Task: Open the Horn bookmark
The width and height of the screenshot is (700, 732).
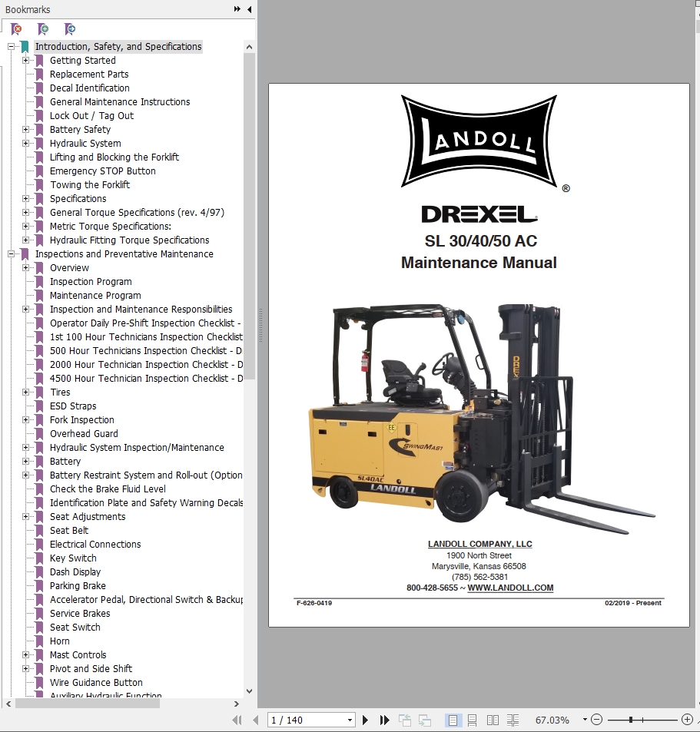Action: pyautogui.click(x=60, y=641)
